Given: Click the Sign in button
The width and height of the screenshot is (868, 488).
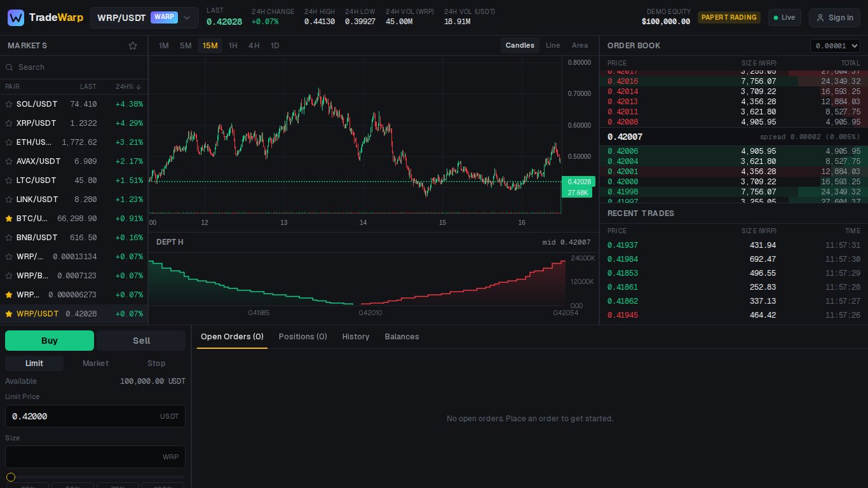Looking at the screenshot, I should pos(834,18).
